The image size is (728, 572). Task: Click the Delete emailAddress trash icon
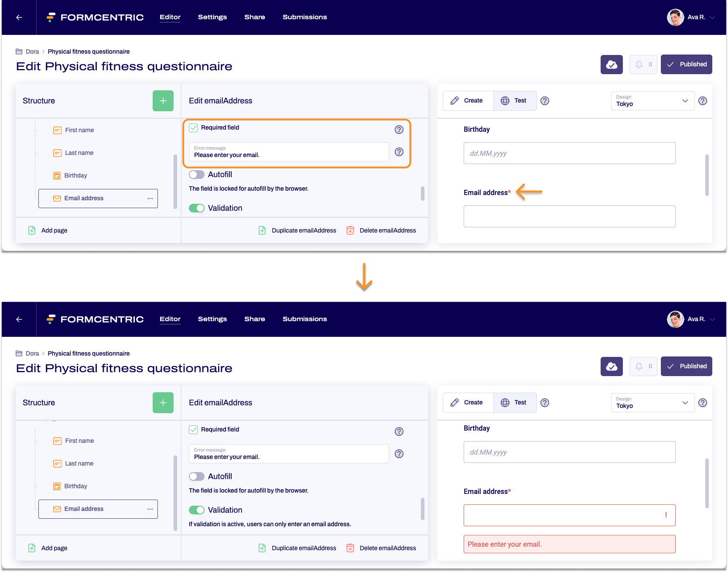click(x=350, y=230)
